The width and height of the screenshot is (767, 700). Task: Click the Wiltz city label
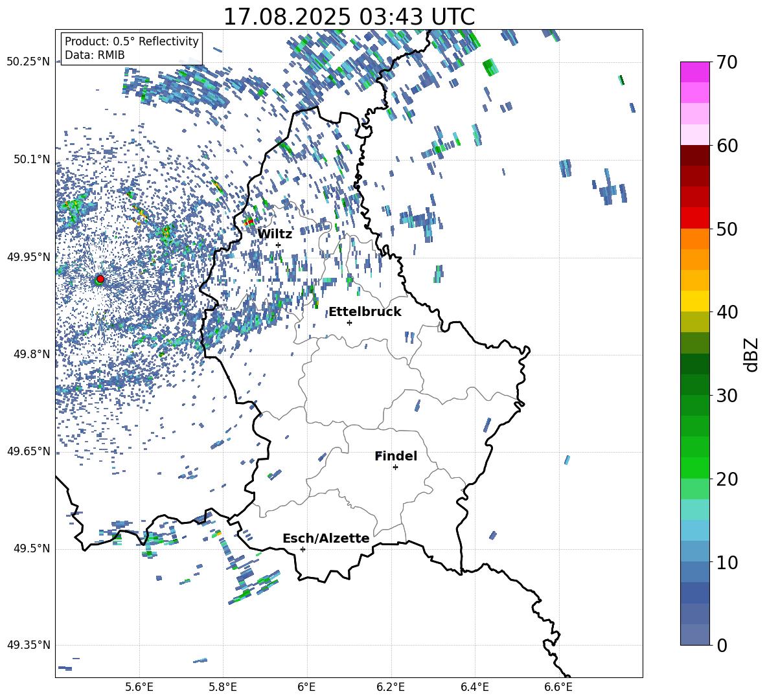pyautogui.click(x=275, y=234)
